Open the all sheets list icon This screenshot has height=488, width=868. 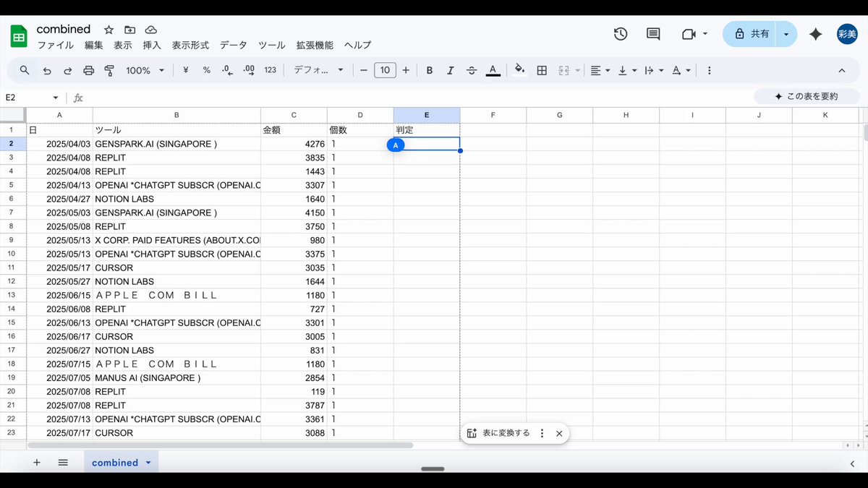tap(63, 462)
